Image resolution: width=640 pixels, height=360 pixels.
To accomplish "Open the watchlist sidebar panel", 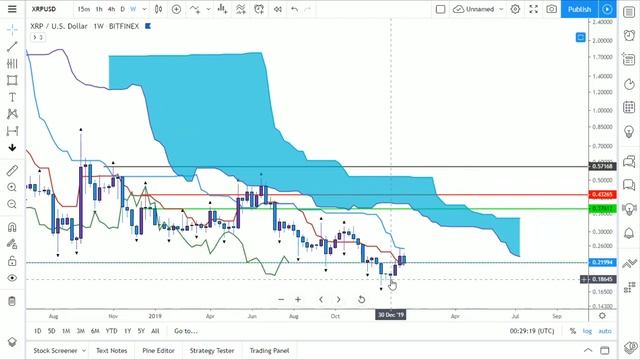I will (x=629, y=12).
